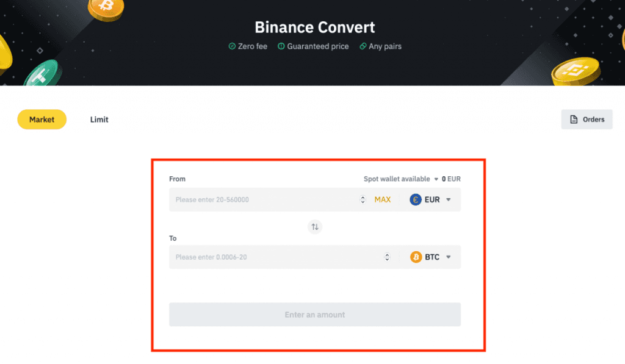Image resolution: width=625 pixels, height=364 pixels.
Task: Focus the From amount input field
Action: pyautogui.click(x=262, y=199)
